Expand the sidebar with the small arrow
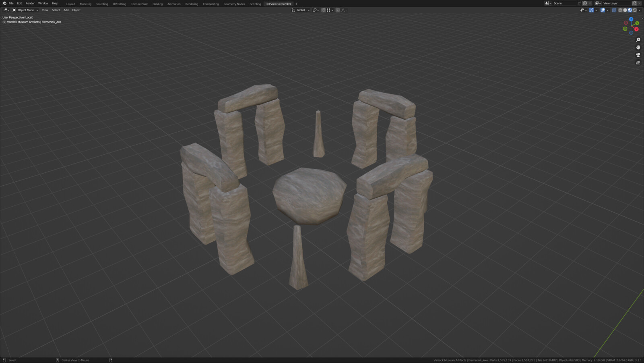644x363 pixels. 643,19
